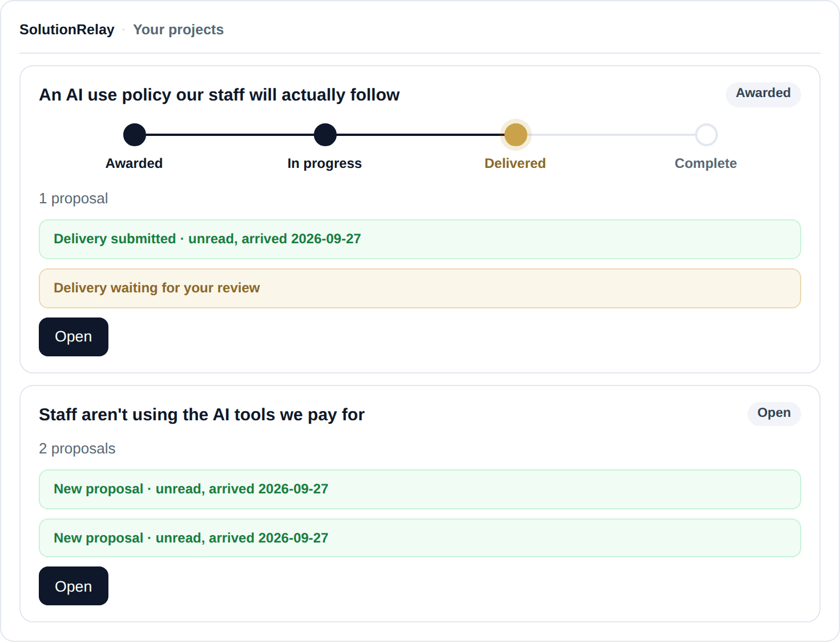Click the '1 proposal' count text
Image resolution: width=840 pixels, height=643 pixels.
73,199
